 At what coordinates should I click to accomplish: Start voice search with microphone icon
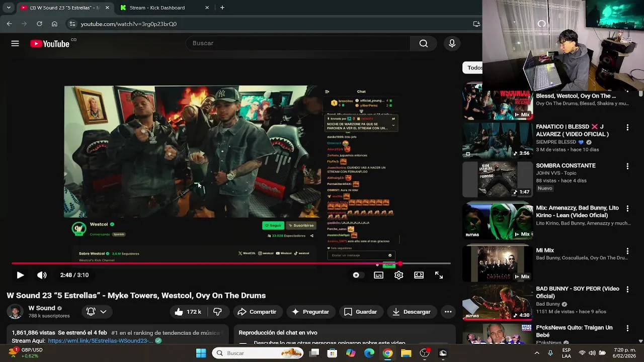click(452, 43)
